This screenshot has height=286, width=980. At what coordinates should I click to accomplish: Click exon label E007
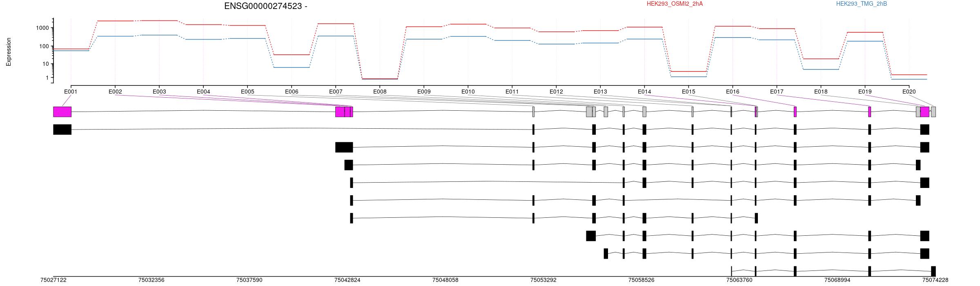336,92
